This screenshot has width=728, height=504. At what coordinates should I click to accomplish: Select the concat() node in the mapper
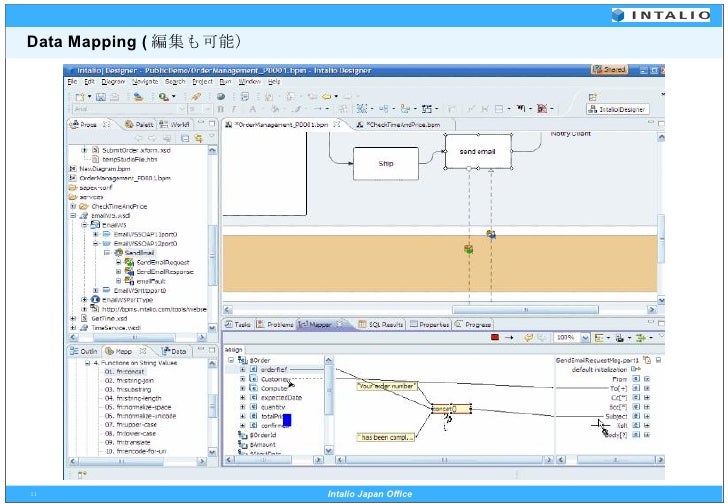click(451, 409)
